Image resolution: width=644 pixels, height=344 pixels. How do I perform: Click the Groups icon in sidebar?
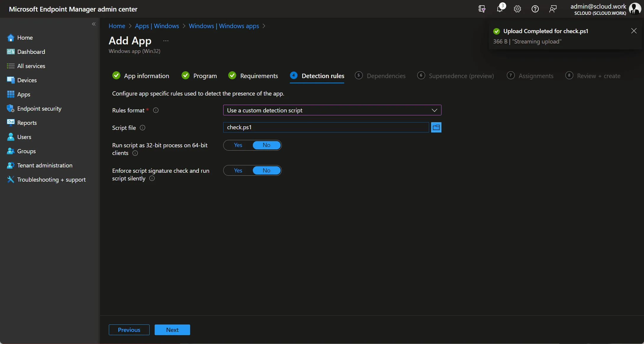pyautogui.click(x=11, y=151)
